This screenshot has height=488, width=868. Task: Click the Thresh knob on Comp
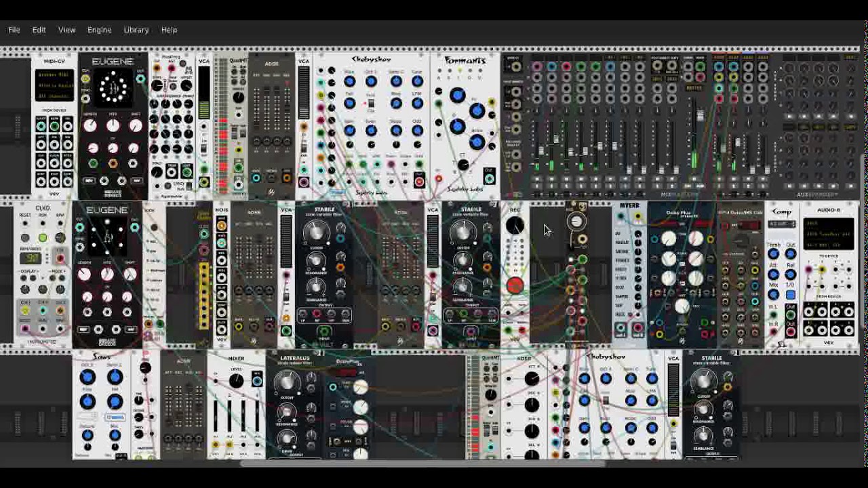773,254
